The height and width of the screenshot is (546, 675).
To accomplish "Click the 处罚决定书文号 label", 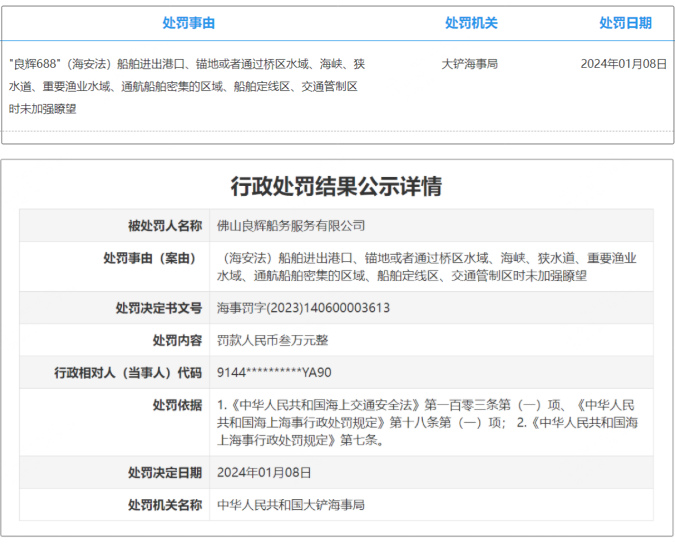I will pyautogui.click(x=159, y=308).
